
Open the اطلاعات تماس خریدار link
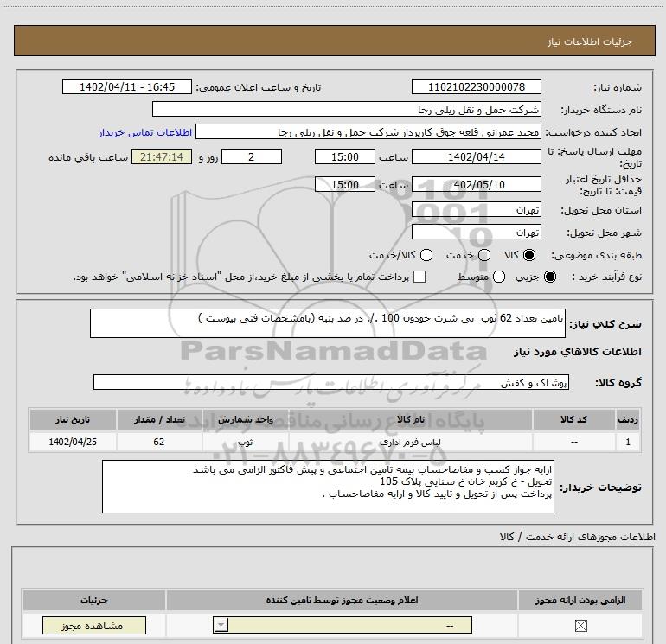pyautogui.click(x=145, y=132)
